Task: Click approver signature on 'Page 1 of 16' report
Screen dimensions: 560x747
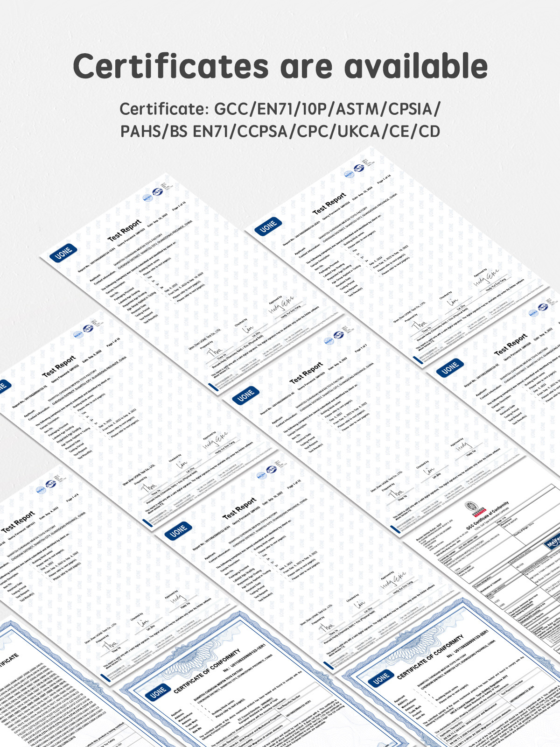Action: [281, 306]
